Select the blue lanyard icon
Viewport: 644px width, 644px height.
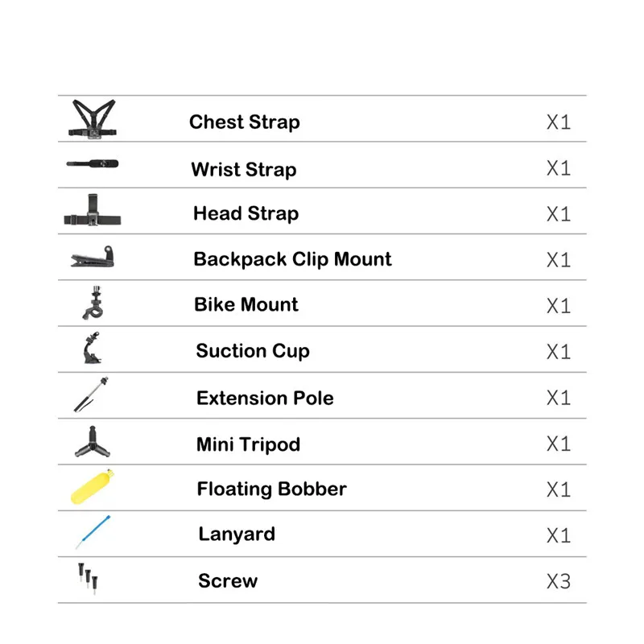pos(93,532)
